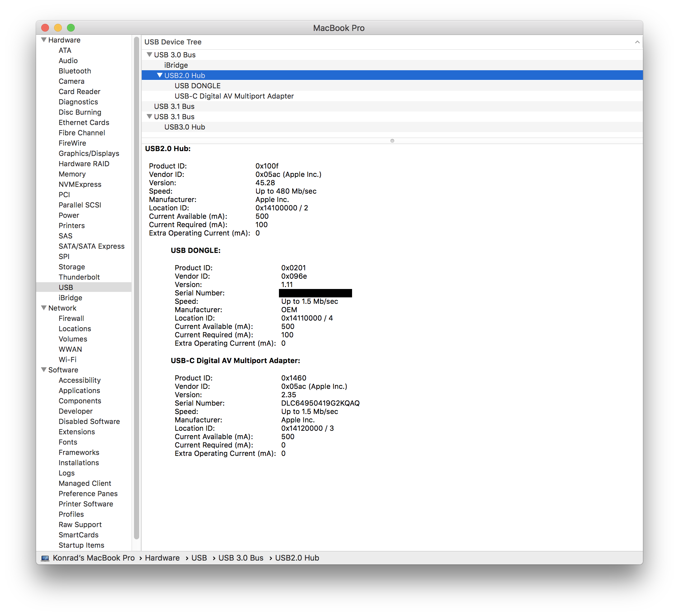Open Power information
Image resolution: width=679 pixels, height=616 pixels.
(69, 215)
